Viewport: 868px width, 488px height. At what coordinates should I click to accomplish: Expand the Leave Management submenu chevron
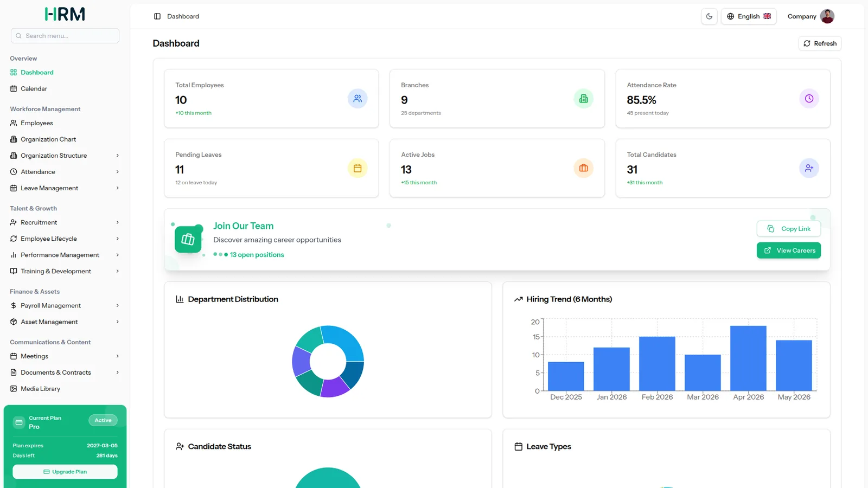117,188
